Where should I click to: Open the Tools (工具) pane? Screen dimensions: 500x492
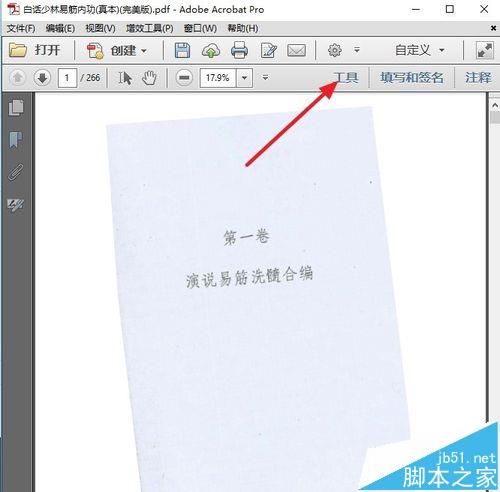pos(346,78)
